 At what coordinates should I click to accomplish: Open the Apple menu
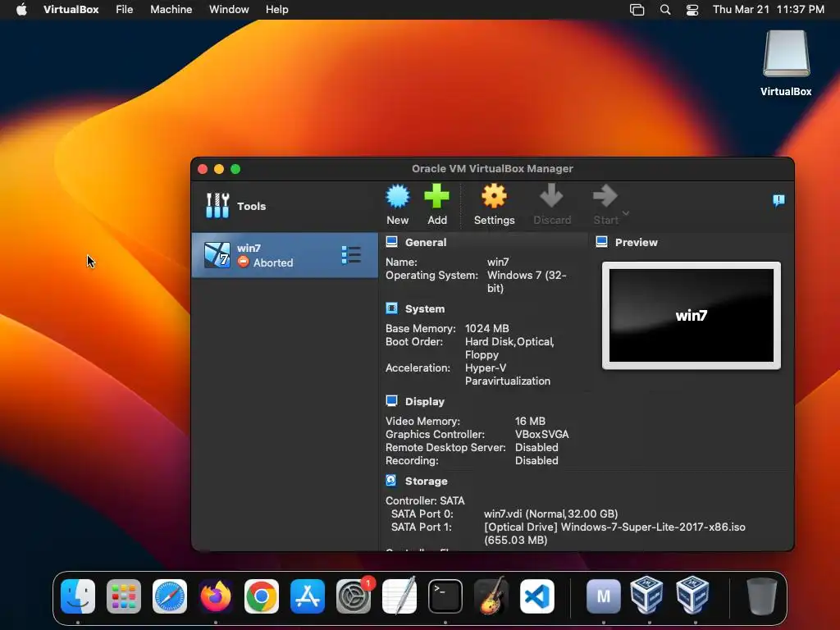click(x=21, y=10)
